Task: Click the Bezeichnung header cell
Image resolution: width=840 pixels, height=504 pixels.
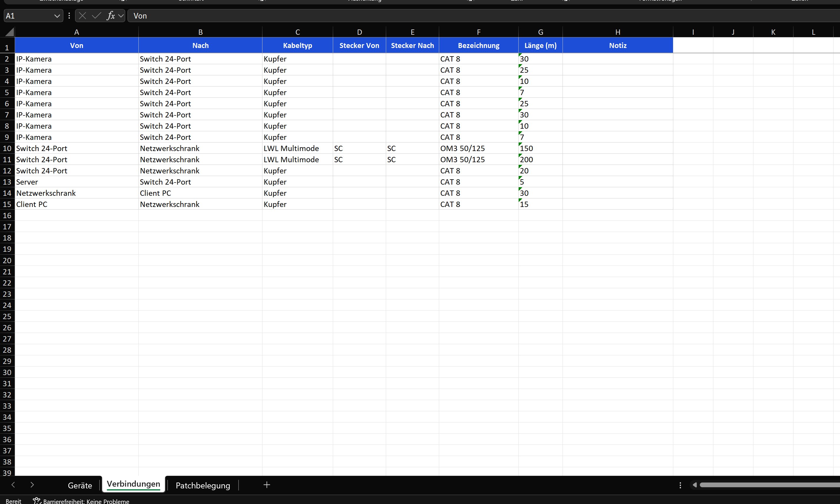Action: coord(479,45)
